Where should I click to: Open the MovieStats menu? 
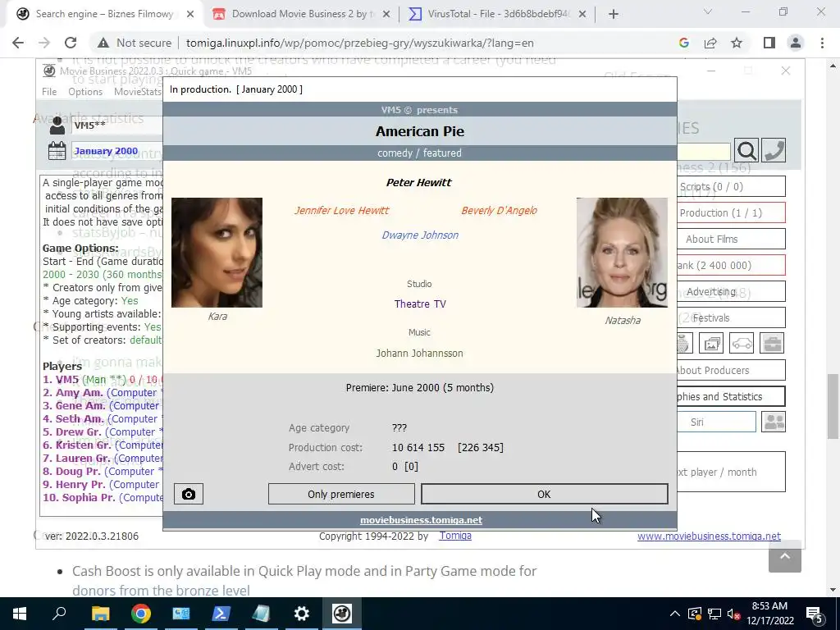(138, 92)
